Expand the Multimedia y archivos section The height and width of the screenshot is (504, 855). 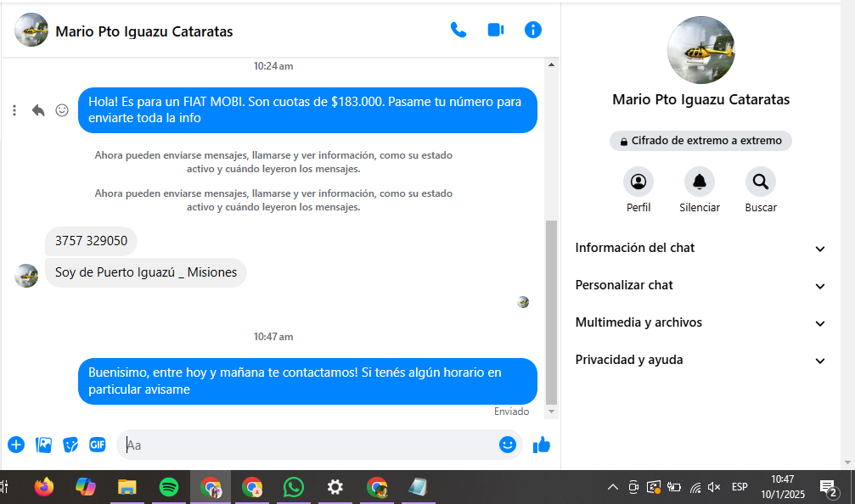[x=700, y=322]
